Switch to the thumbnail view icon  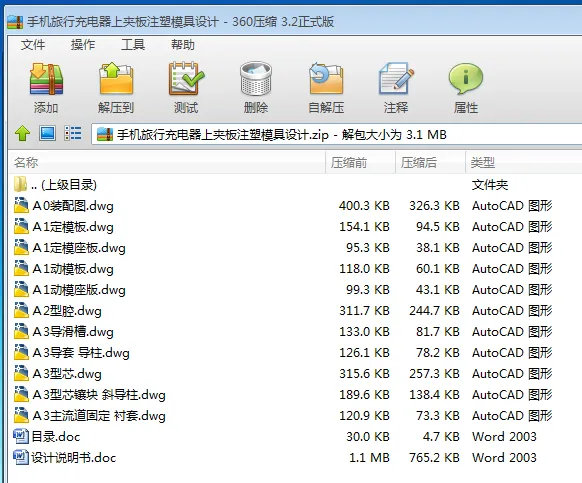coord(48,133)
